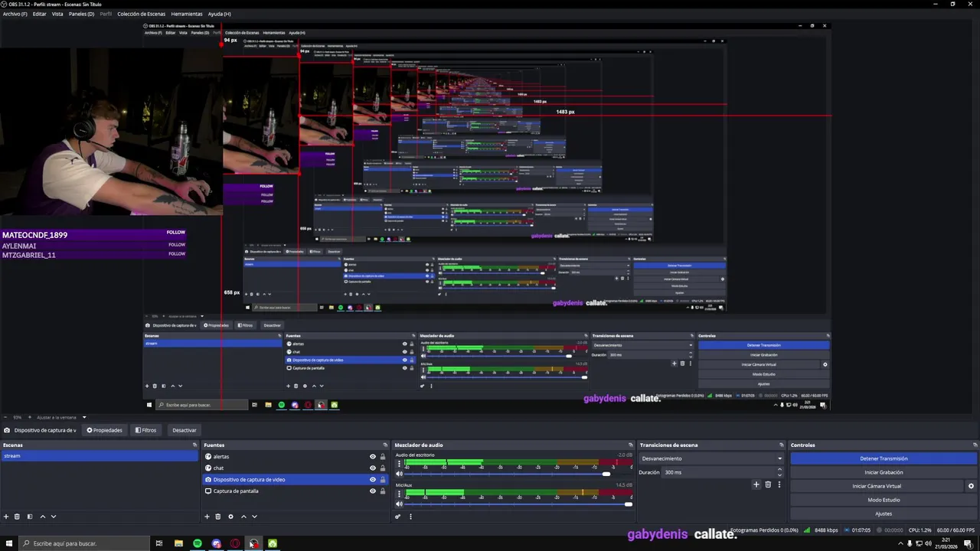Open transition properties three-dot menu
The image size is (980, 551).
click(779, 484)
